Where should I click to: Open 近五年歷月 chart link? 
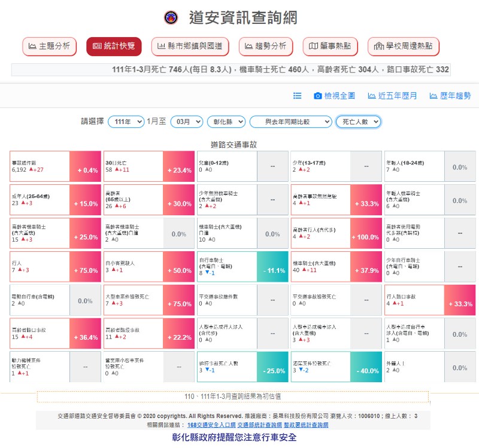(392, 96)
